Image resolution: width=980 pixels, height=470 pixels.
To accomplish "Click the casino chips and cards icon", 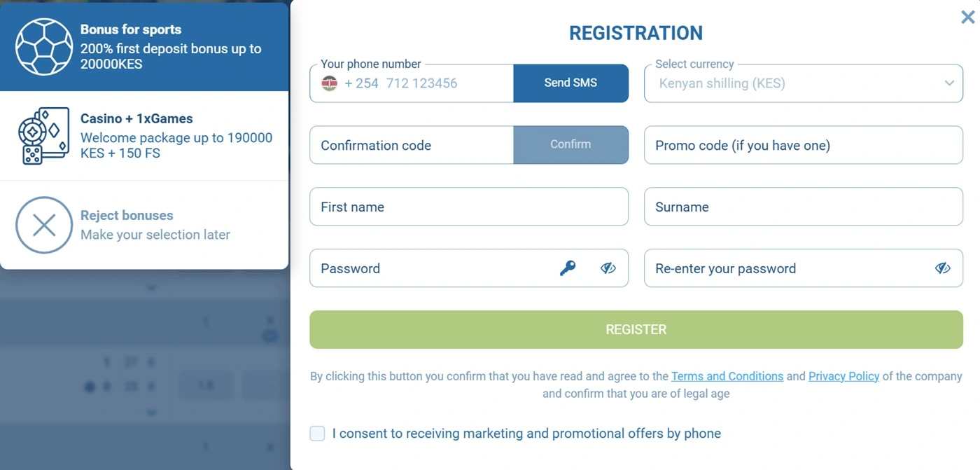I will pos(44,136).
